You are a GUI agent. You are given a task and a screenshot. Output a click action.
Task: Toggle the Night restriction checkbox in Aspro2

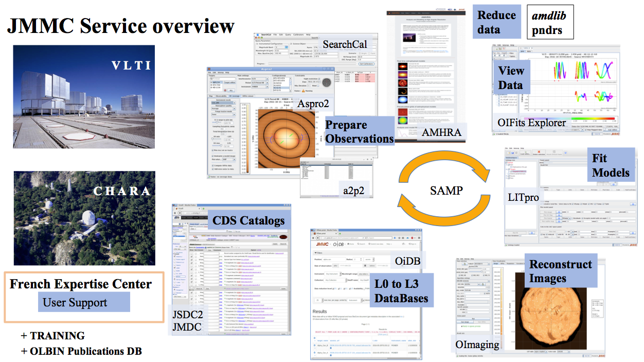click(319, 79)
